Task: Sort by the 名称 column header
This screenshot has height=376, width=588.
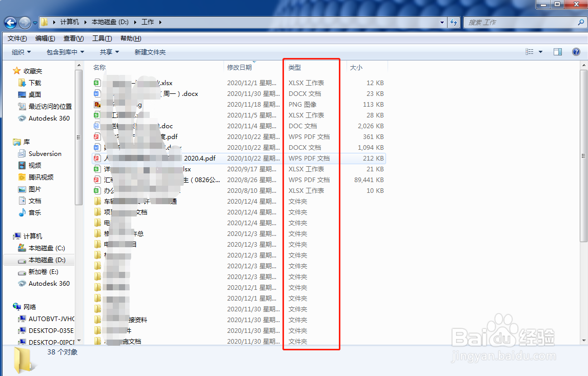Action: [x=99, y=68]
